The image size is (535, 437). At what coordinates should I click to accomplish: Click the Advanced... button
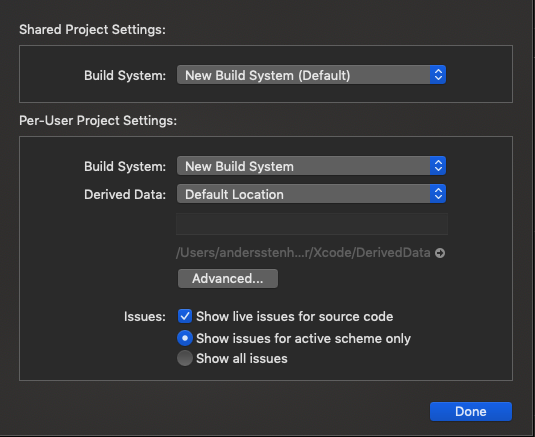coord(228,278)
